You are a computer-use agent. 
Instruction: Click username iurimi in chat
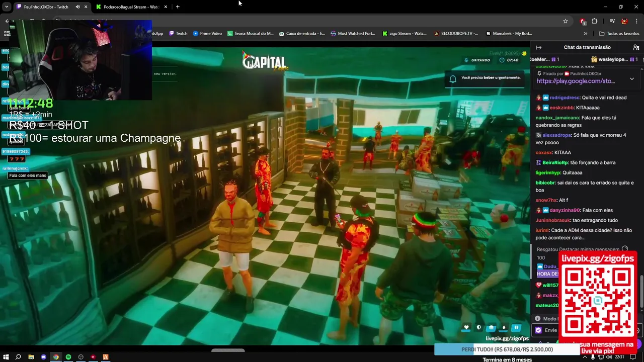pos(542,230)
